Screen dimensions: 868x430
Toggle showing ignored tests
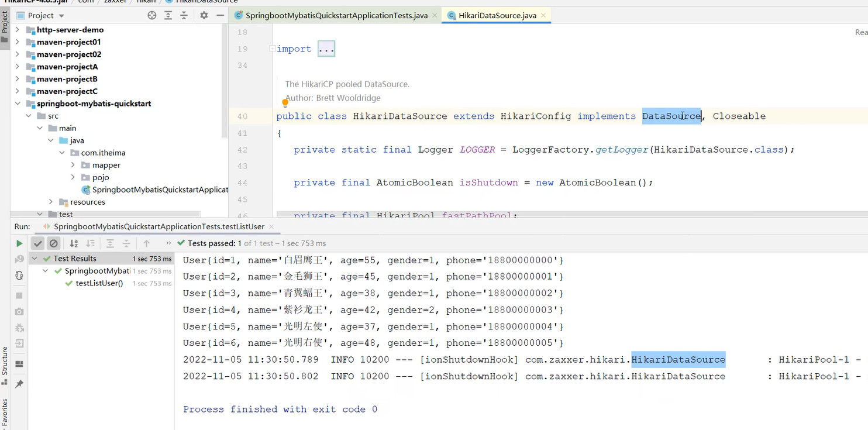(53, 243)
